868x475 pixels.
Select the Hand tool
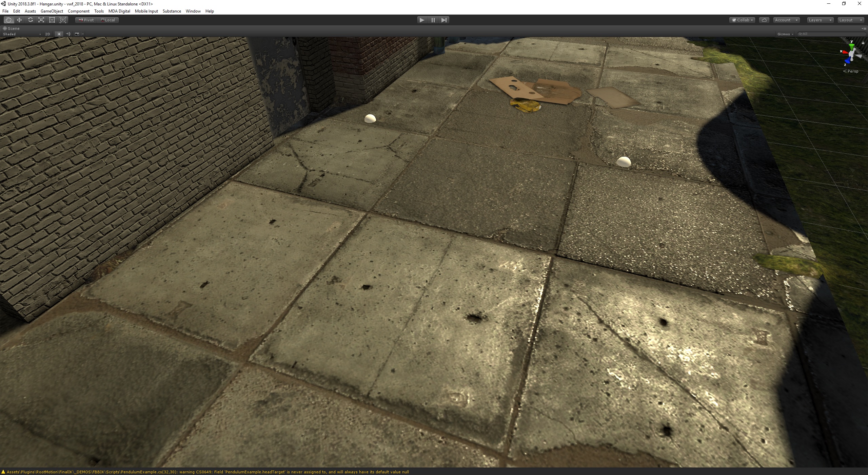coord(8,20)
